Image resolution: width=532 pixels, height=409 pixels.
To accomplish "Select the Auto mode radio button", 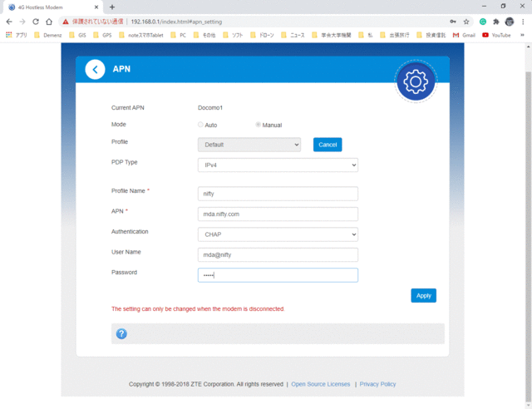I will pos(200,125).
